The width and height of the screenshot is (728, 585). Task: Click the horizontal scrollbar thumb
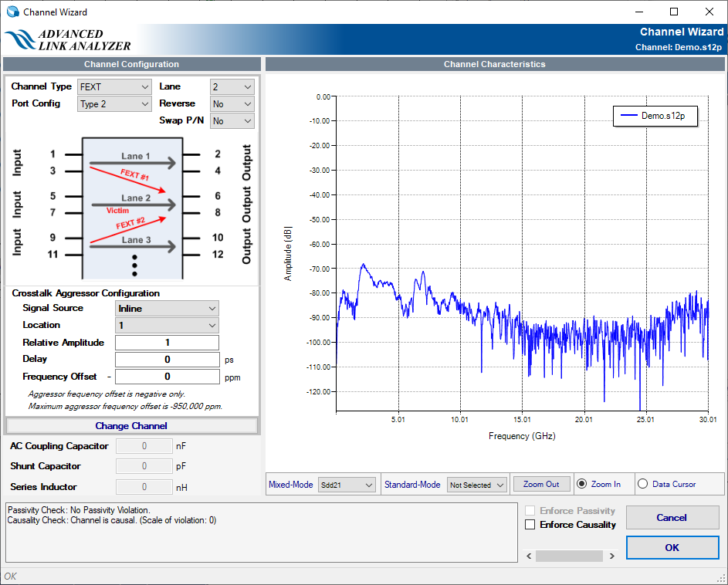coord(569,556)
